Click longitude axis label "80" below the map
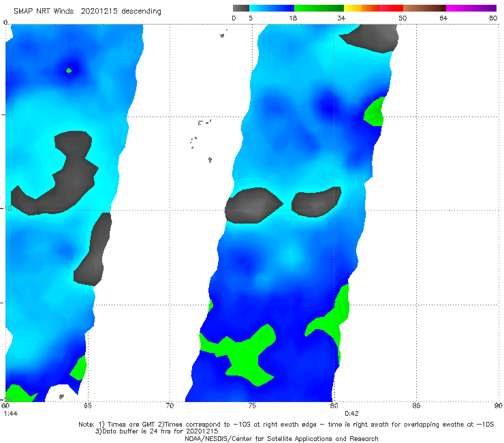Image resolution: width=504 pixels, height=443 pixels. [334, 406]
